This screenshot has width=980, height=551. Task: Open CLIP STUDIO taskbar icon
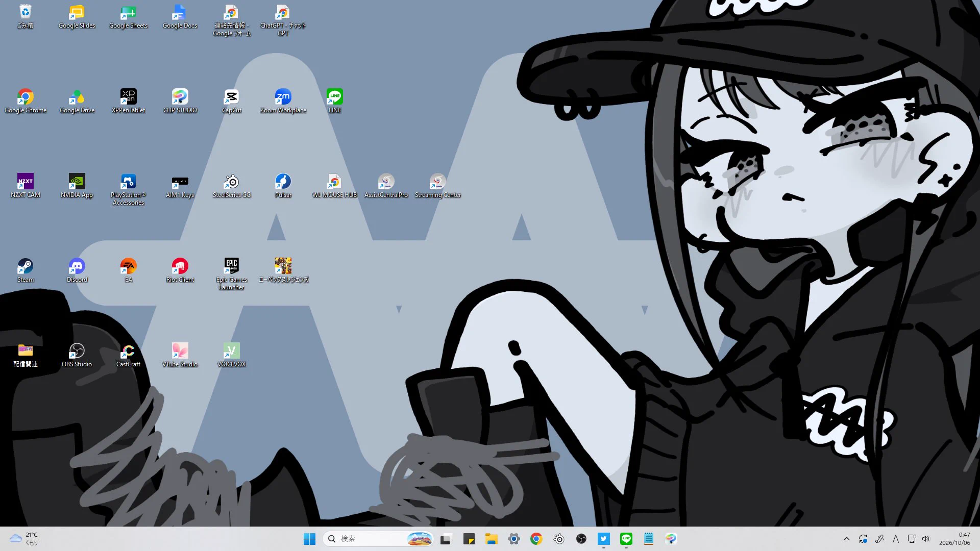click(x=671, y=539)
